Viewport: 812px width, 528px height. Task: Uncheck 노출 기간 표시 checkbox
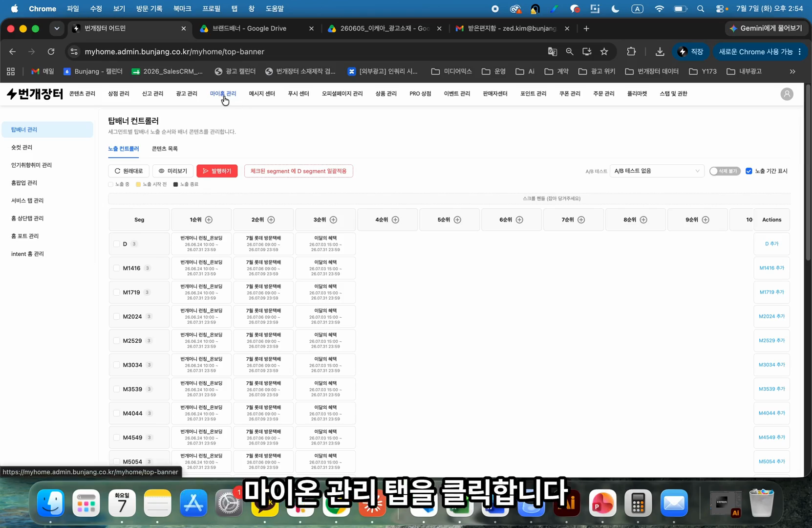click(x=748, y=171)
